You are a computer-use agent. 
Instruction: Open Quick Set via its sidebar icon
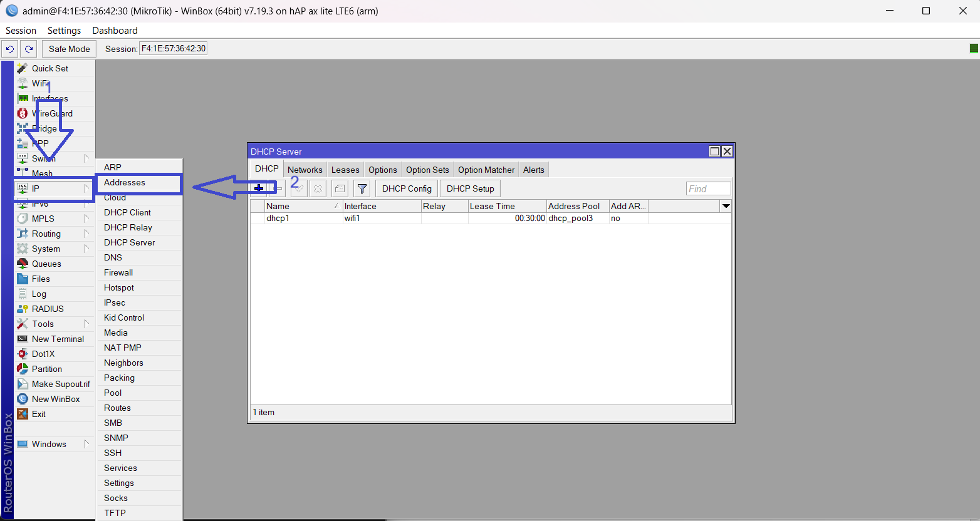point(23,68)
